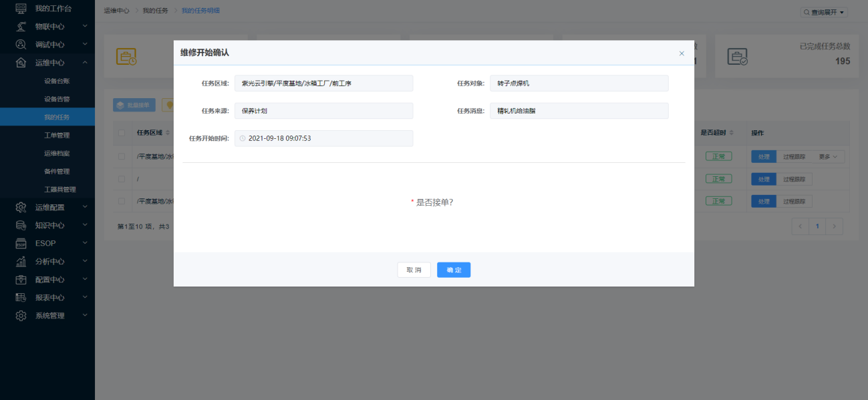
Task: Click the 系统管理 gear icon
Action: 21,315
